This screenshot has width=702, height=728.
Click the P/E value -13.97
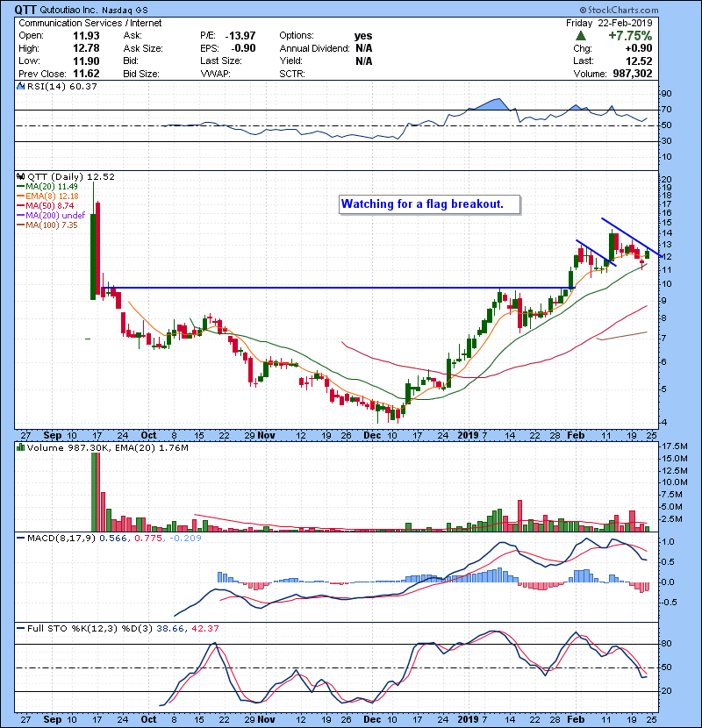(240, 36)
